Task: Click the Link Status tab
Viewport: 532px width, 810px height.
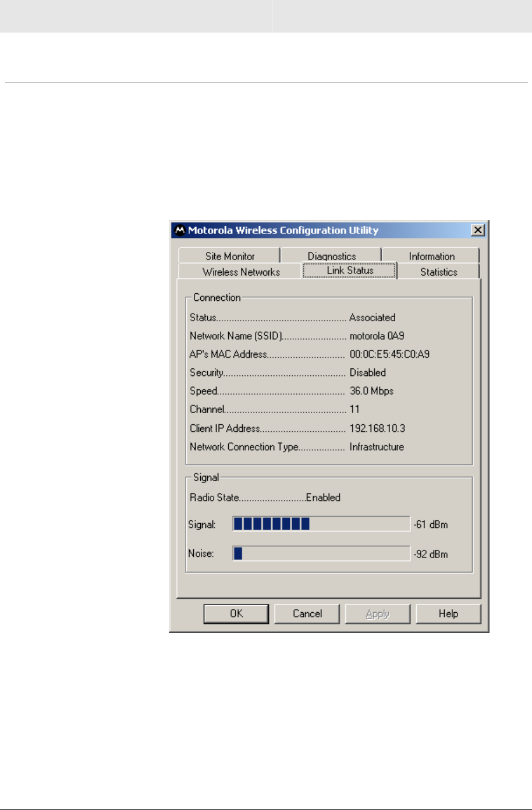Action: (x=350, y=271)
